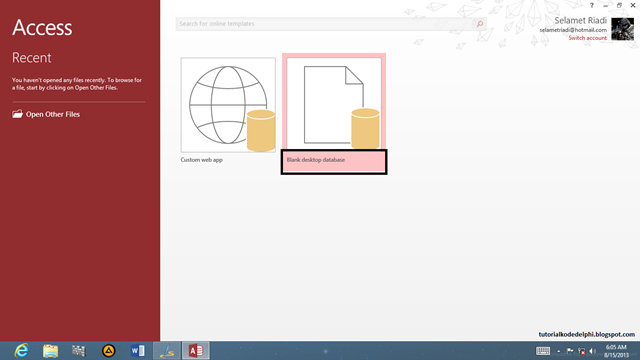Open the pen and scribble taskbar app
Viewport: 640px width, 360px height.
[x=167, y=351]
